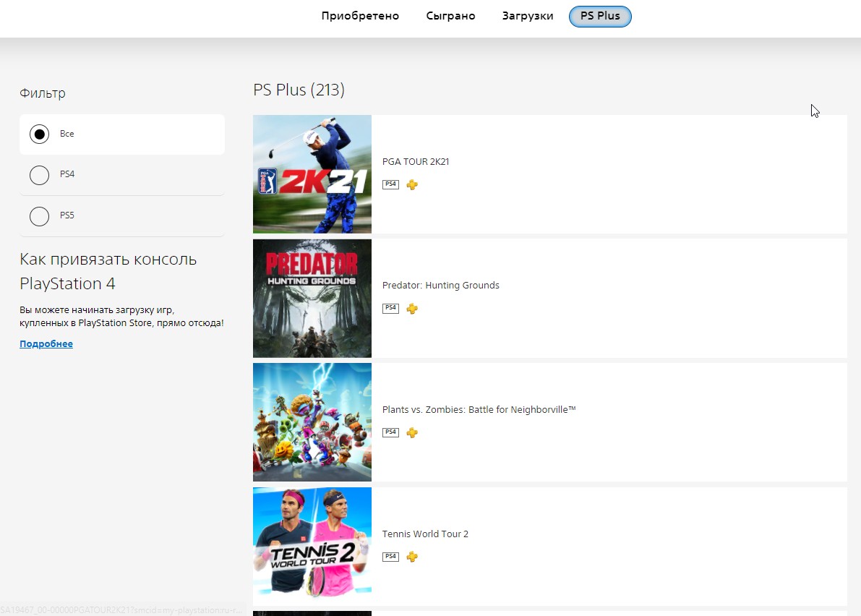Filter the list by PS4
The height and width of the screenshot is (616, 861).
40,175
